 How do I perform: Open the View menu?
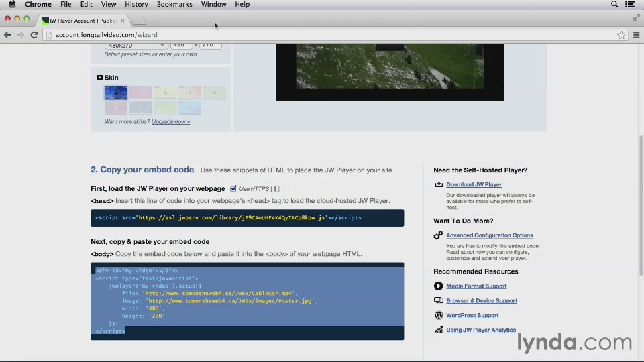[109, 4]
